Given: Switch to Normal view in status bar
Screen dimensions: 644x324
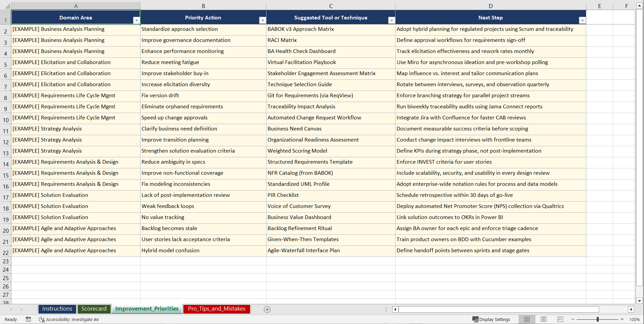Looking at the screenshot, I should (x=527, y=319).
